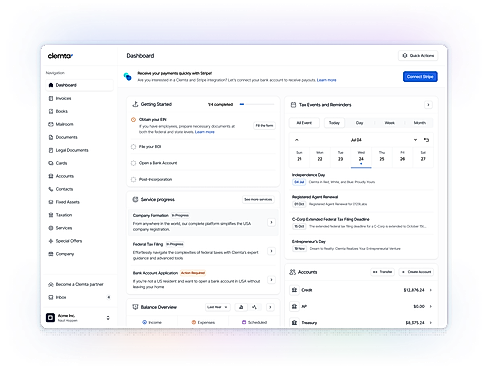Viewport: 488px width, 368px height.
Task: Click the Stripe integration banner icon
Action: pyautogui.click(x=127, y=77)
